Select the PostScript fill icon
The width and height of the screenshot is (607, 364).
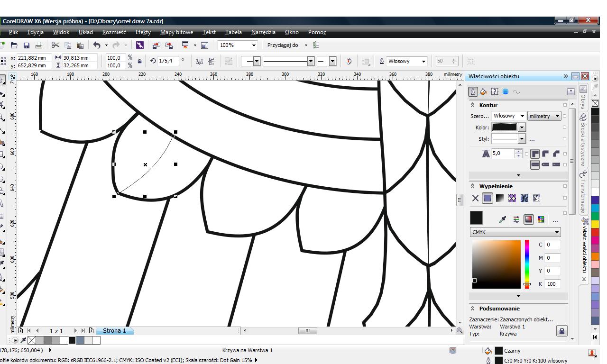[x=536, y=198]
